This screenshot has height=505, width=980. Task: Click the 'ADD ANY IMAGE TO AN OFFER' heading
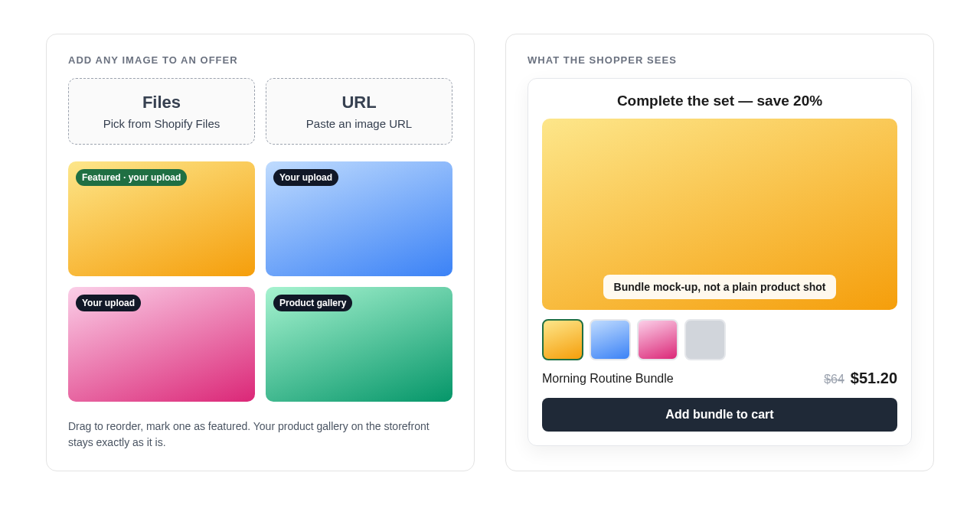click(x=153, y=60)
